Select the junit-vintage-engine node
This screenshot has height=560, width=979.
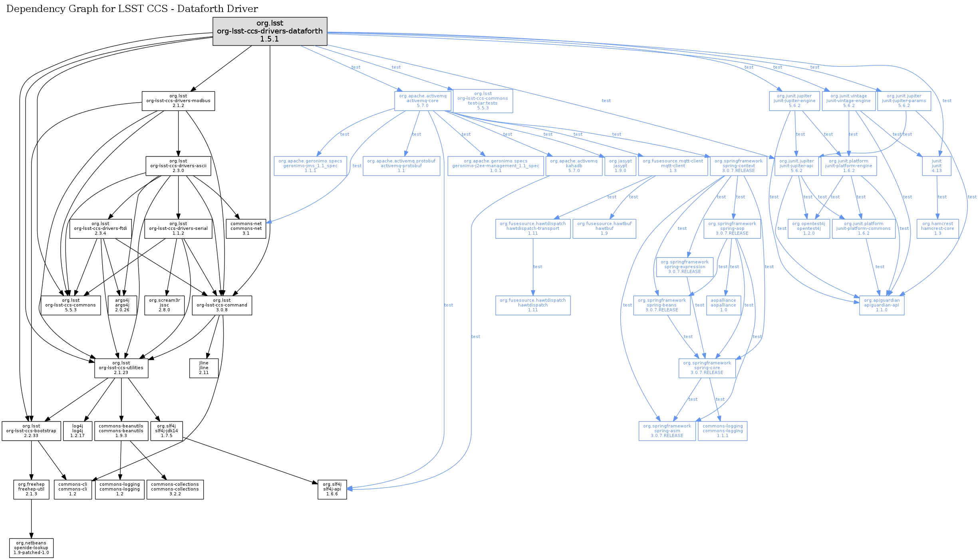click(x=848, y=101)
